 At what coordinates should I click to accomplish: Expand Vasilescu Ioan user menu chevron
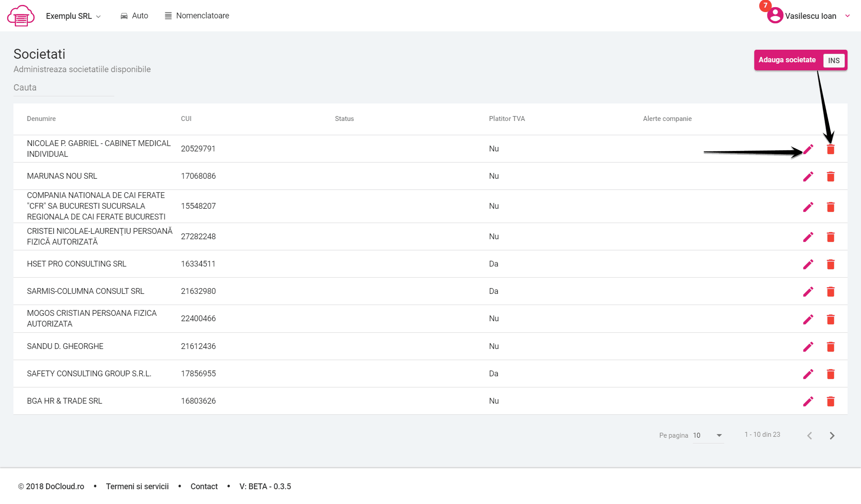tap(848, 16)
